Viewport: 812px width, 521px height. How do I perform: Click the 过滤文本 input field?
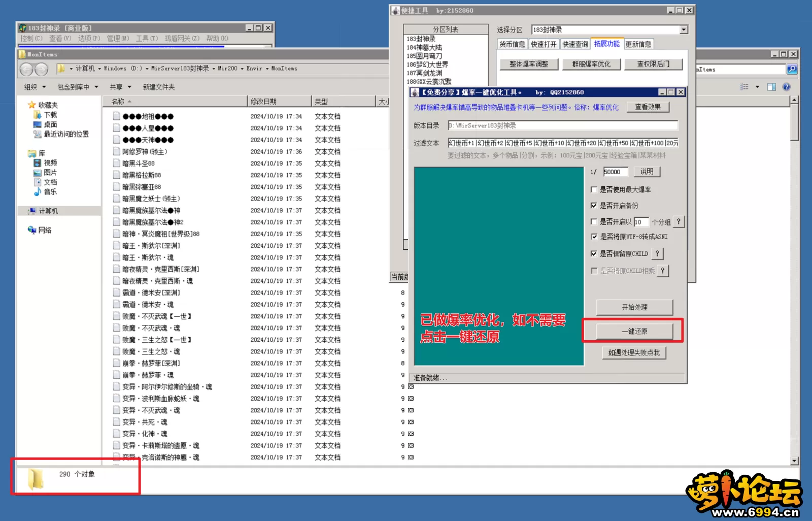[x=563, y=143]
